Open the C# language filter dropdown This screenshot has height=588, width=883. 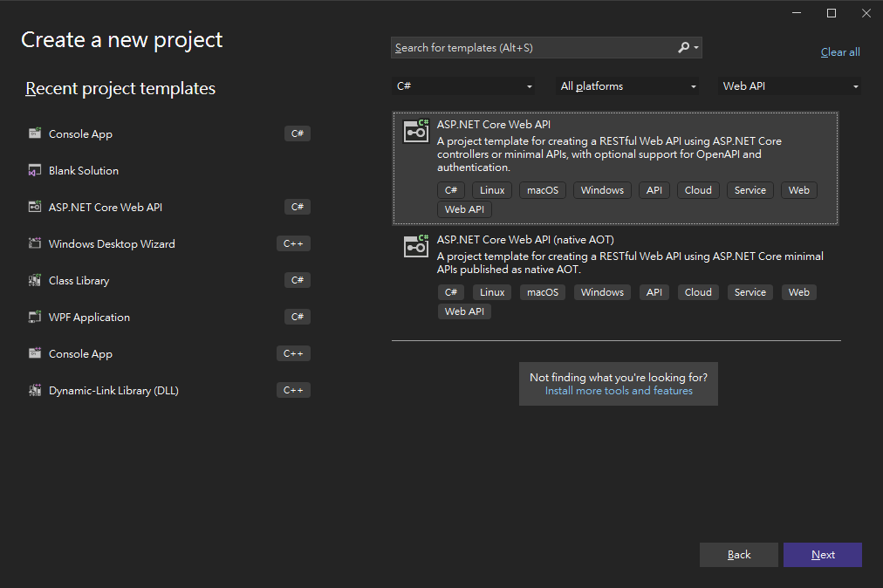pos(464,86)
